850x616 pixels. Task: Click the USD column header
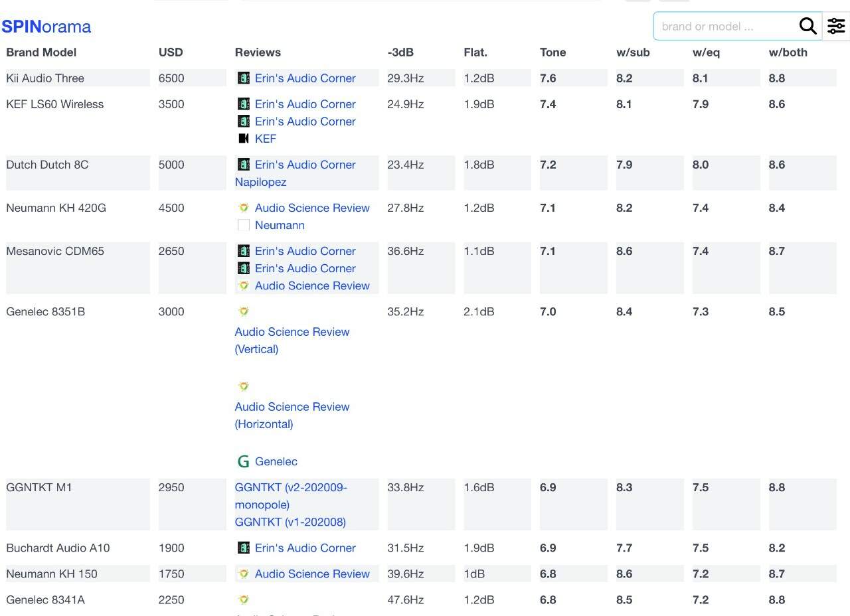[171, 52]
